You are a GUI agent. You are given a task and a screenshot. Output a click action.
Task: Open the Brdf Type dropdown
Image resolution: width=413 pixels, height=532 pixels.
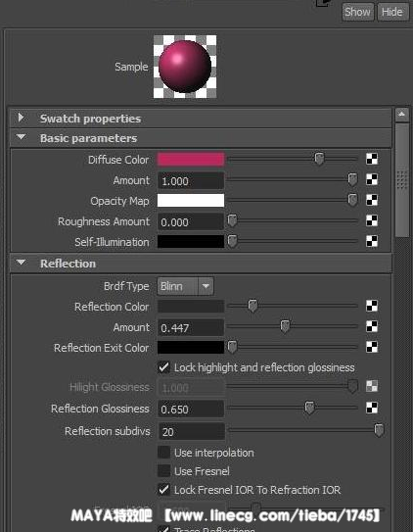coord(185,286)
